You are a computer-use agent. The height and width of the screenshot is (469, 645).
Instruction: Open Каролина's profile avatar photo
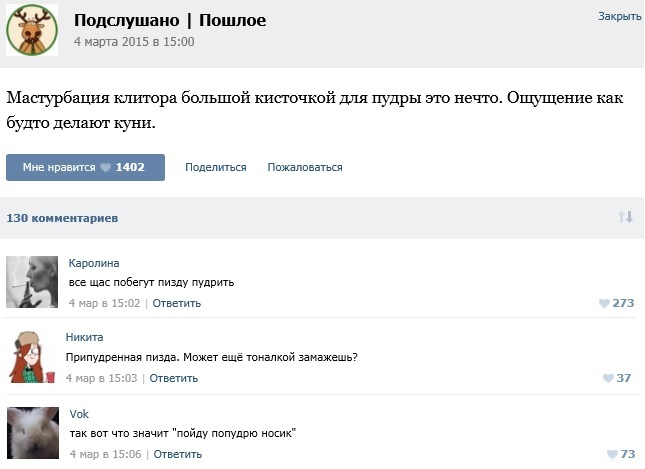[32, 282]
